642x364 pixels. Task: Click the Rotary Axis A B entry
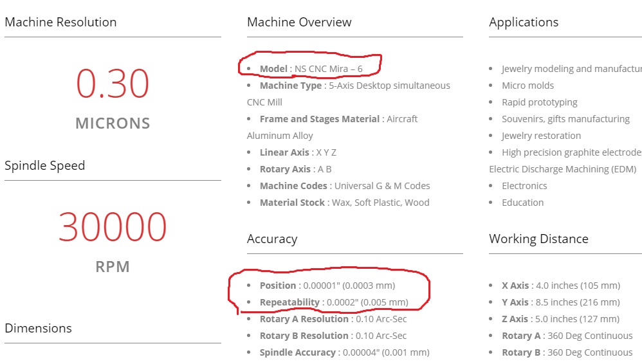coord(296,170)
